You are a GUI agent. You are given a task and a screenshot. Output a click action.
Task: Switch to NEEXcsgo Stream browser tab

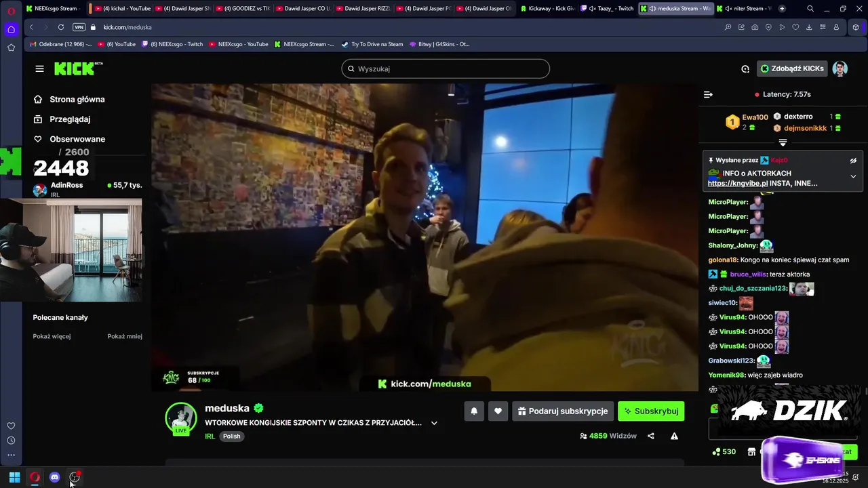tap(53, 9)
